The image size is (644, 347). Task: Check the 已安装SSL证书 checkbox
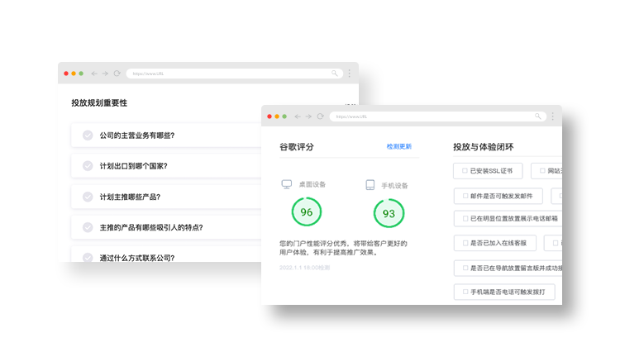pyautogui.click(x=465, y=171)
